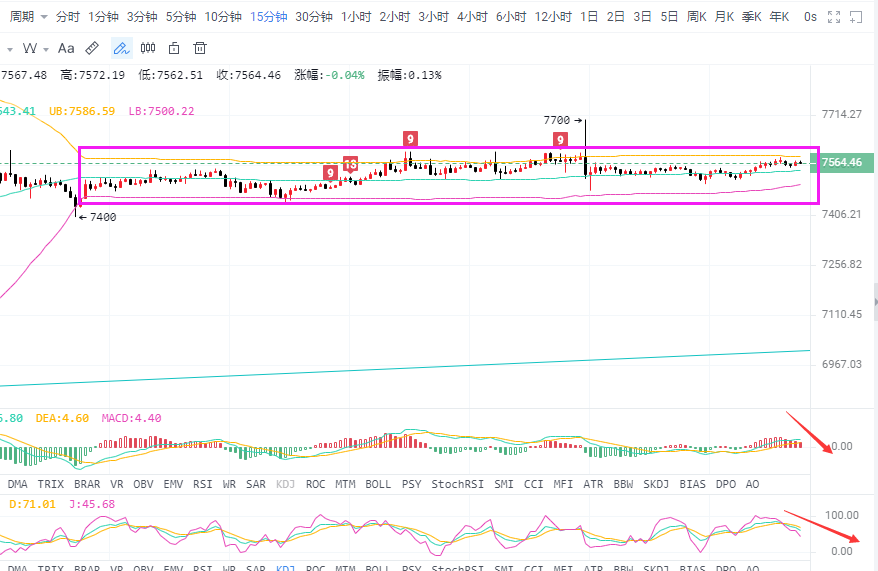Switch to 5日 period

pyautogui.click(x=669, y=17)
